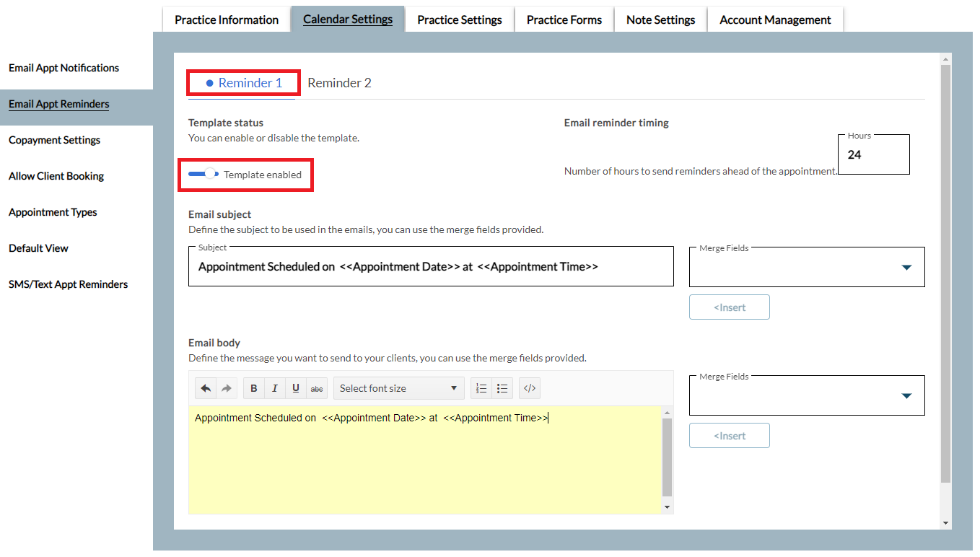Expand Merge Fields dropdown for email subject

pyautogui.click(x=807, y=268)
